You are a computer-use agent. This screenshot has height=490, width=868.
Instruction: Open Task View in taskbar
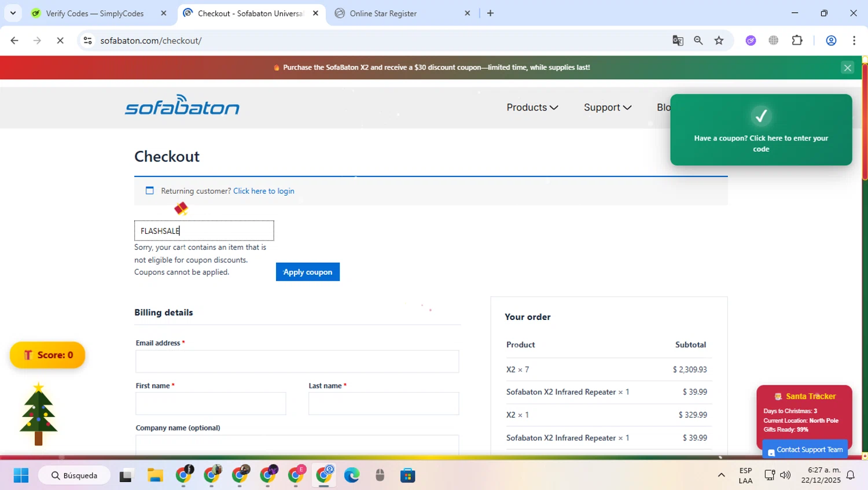[x=126, y=476]
